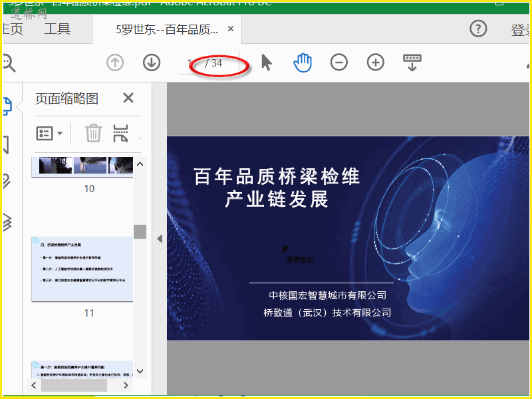This screenshot has width=532, height=399.
Task: Close the 页面缩略图 panel
Action: [x=128, y=98]
